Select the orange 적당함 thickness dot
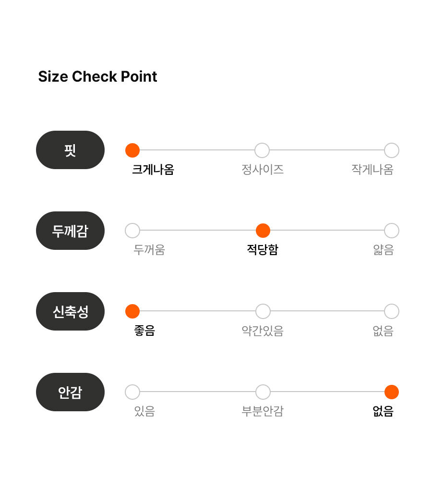Viewport: 432px width, 504px height. pyautogui.click(x=263, y=231)
